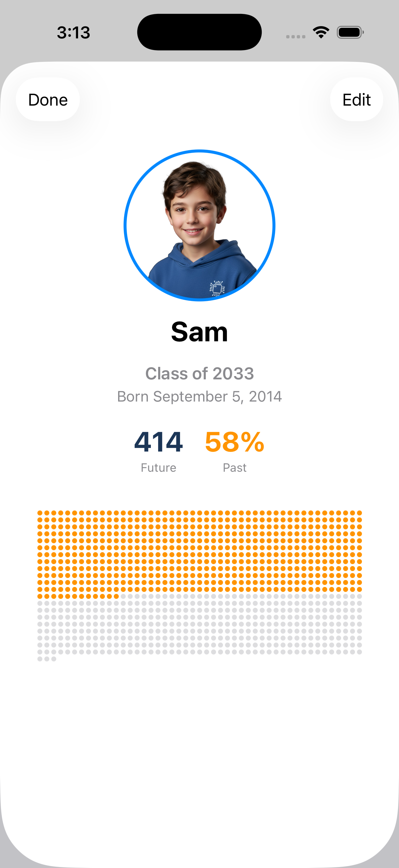Image resolution: width=399 pixels, height=868 pixels.
Task: Tap the 414 future count
Action: (x=158, y=442)
